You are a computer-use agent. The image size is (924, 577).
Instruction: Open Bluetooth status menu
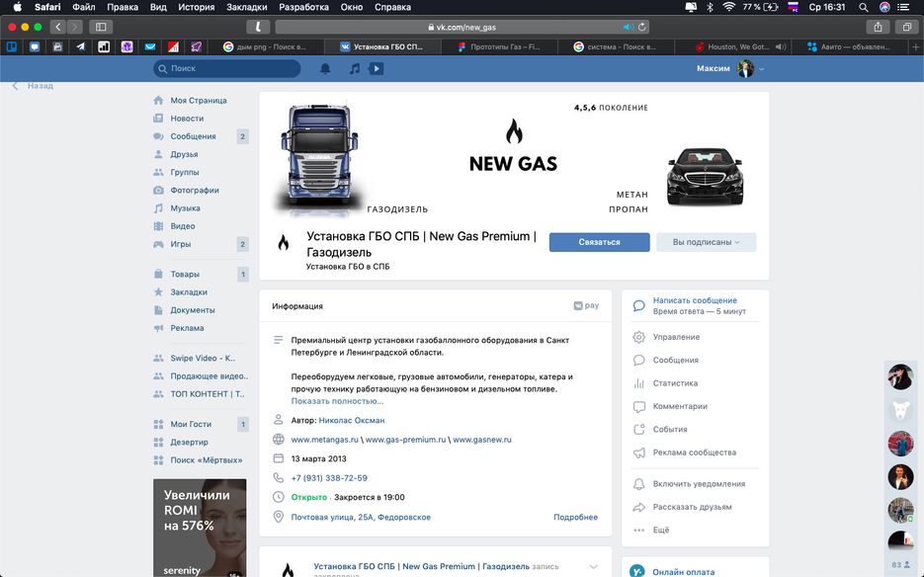(x=711, y=7)
